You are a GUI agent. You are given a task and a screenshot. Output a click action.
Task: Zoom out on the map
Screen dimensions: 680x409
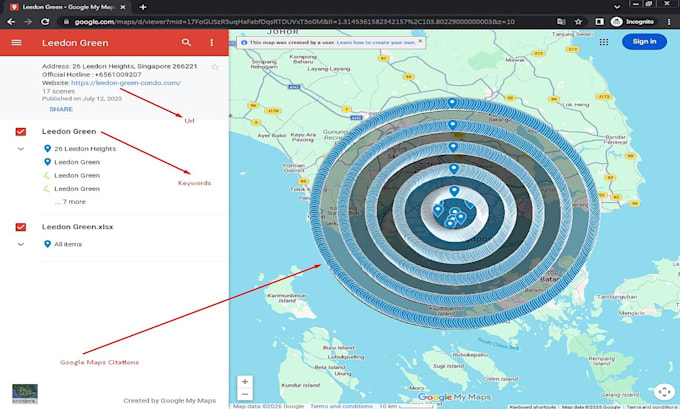[245, 394]
